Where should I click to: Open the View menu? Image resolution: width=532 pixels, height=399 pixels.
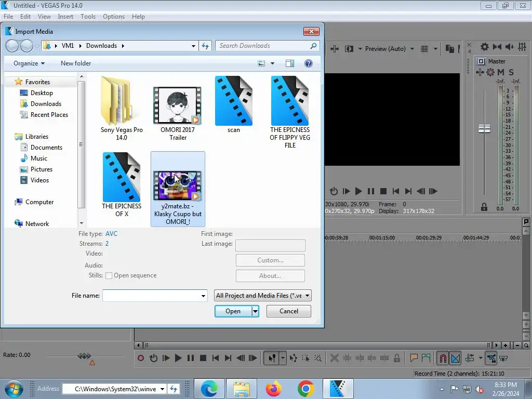[45, 16]
